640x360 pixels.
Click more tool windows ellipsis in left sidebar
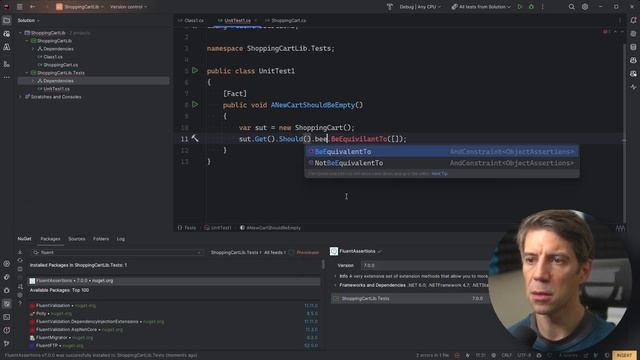(x=7, y=77)
